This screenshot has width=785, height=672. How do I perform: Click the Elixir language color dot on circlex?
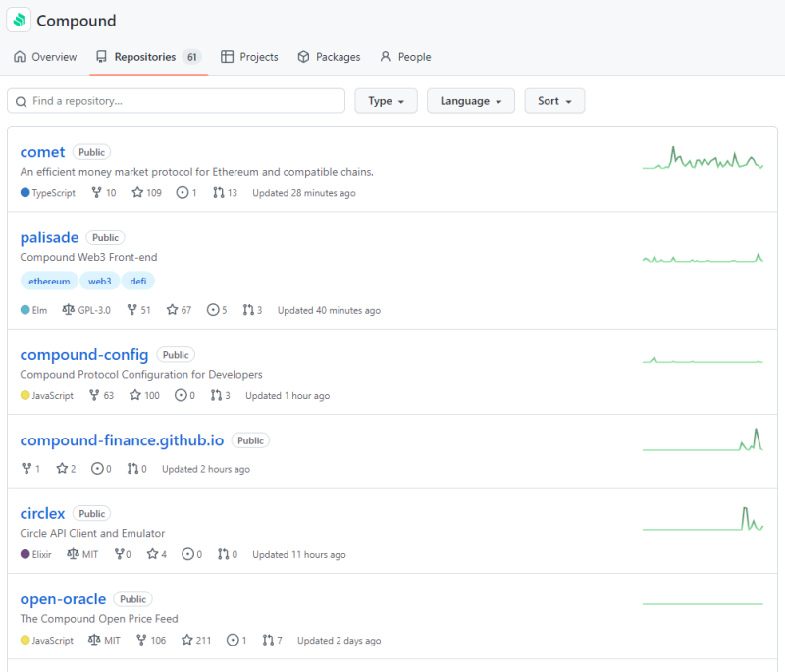tap(26, 554)
